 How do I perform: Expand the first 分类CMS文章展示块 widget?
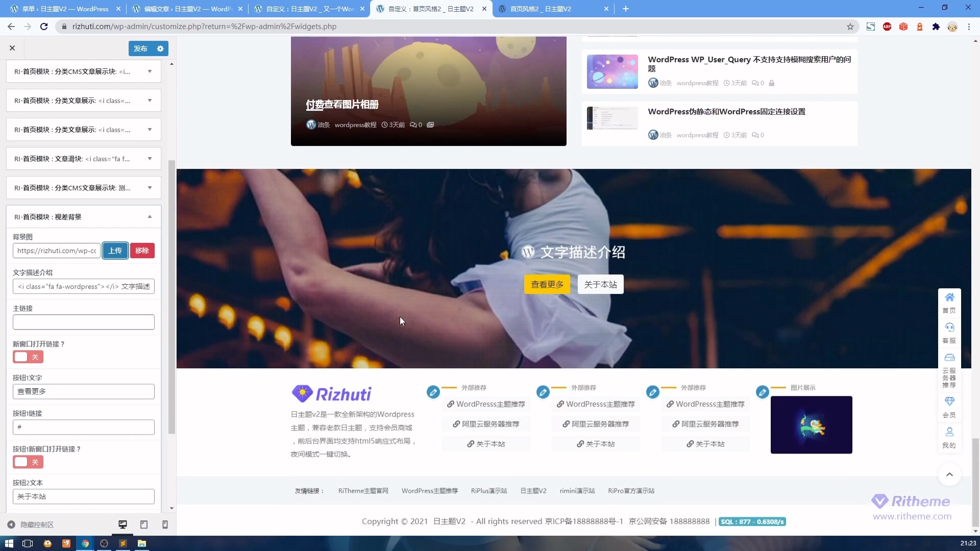click(x=150, y=71)
